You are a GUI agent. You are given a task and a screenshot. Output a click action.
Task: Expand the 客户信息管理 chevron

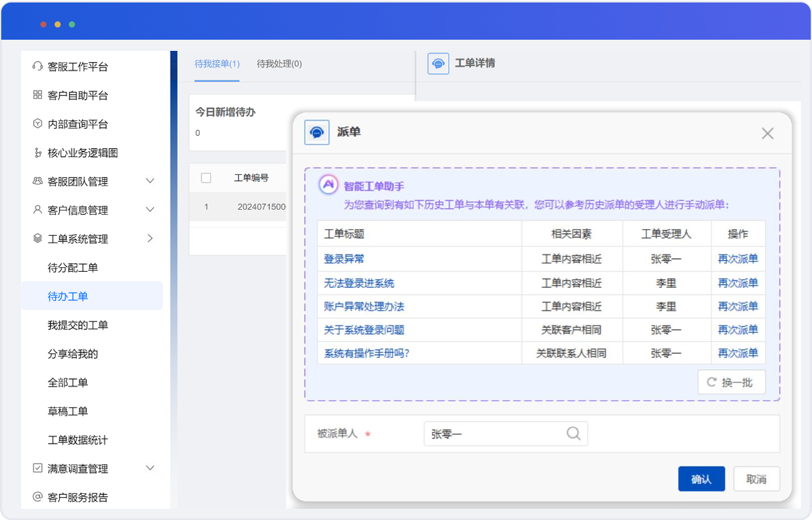[150, 210]
